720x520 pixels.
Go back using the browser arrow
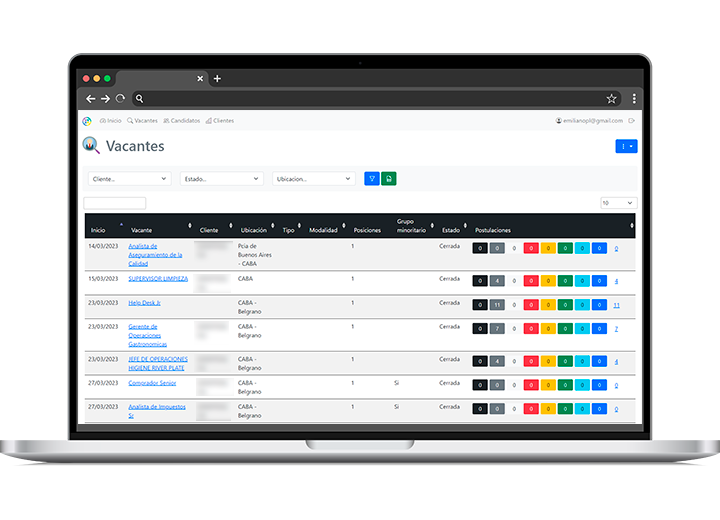click(90, 99)
